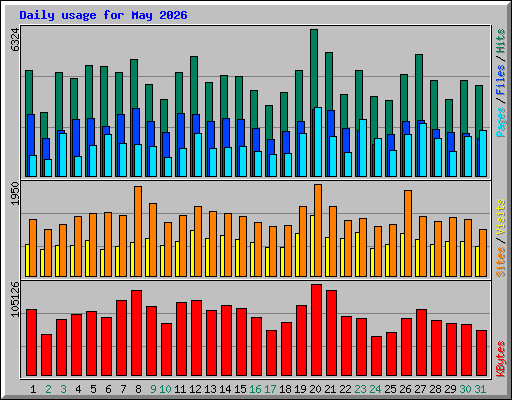Click the orange bar for day 20
The width and height of the screenshot is (512, 400).
click(318, 230)
